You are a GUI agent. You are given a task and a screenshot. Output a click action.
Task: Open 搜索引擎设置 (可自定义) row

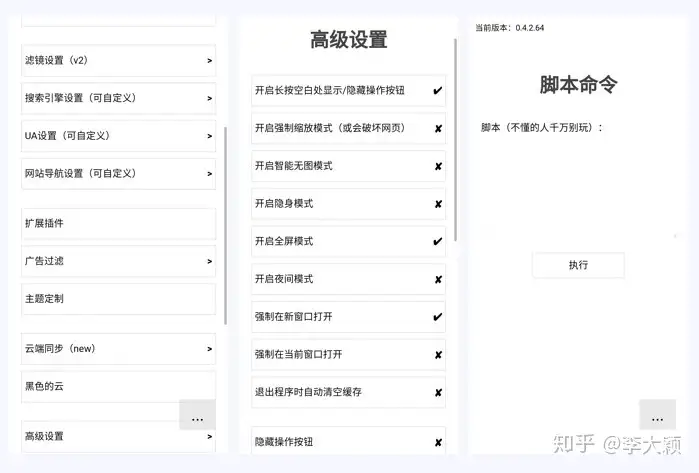pyautogui.click(x=119, y=98)
